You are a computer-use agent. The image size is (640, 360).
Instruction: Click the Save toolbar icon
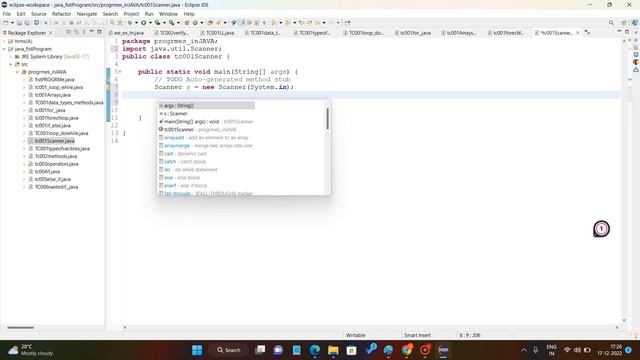(x=19, y=23)
